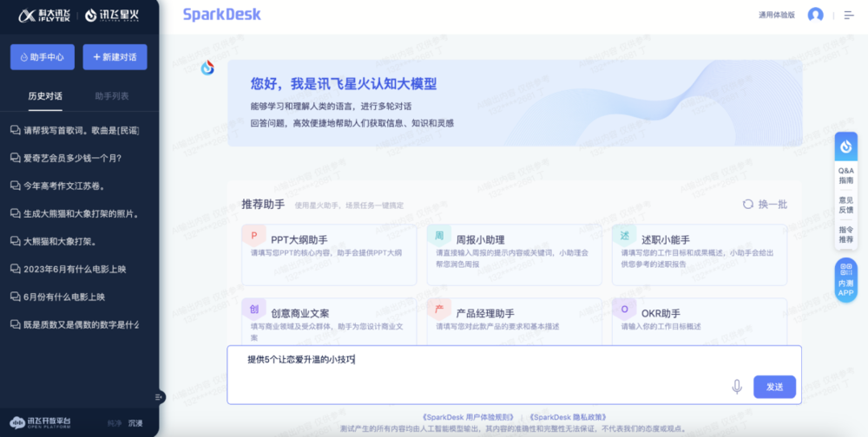Click chat icon beside 6月份有什么电影上映
Image resolution: width=868 pixels, height=437 pixels.
16,297
